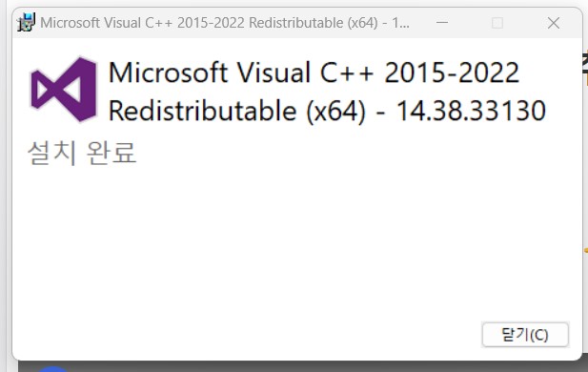Click the word Redistributable in large heading
This screenshot has width=588, height=372.
click(x=202, y=111)
